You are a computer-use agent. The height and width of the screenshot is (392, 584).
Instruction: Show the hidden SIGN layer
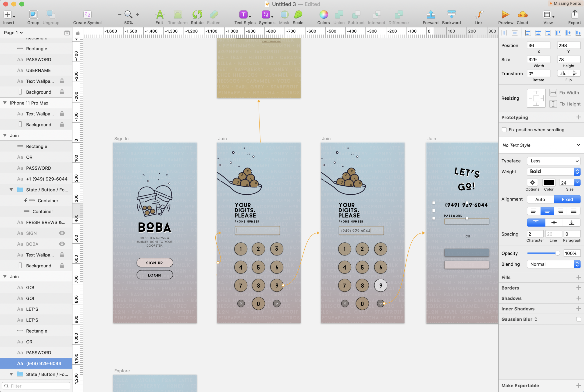coord(62,233)
